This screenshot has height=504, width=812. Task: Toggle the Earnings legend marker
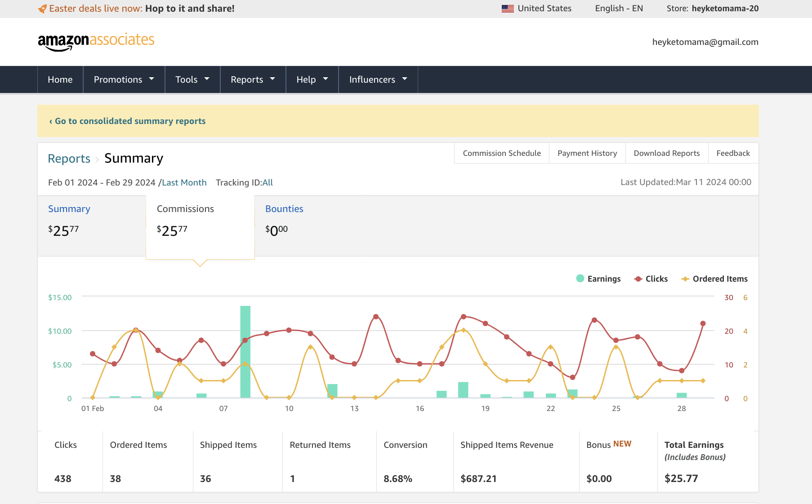(580, 279)
